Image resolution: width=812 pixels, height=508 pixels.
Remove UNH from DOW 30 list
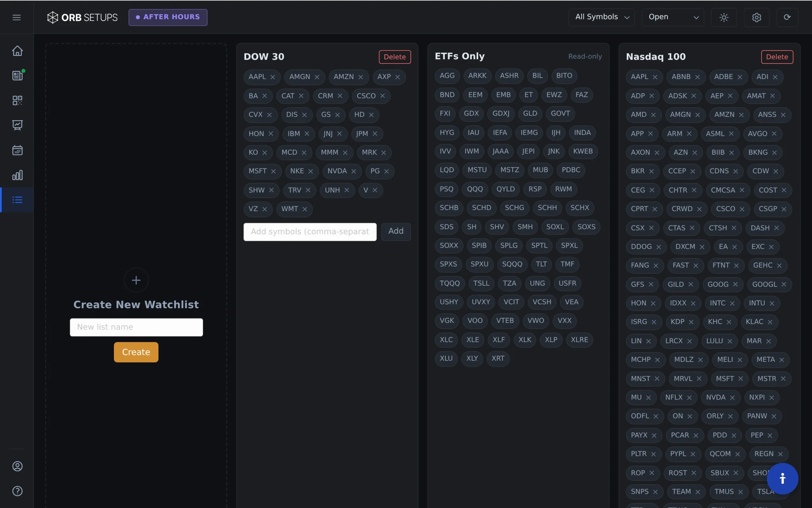(347, 190)
